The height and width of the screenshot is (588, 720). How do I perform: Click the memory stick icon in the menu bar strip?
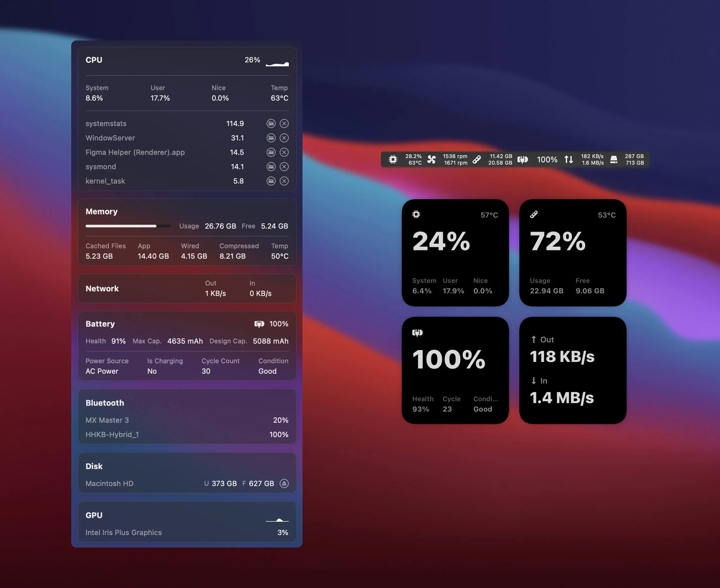pos(477,159)
